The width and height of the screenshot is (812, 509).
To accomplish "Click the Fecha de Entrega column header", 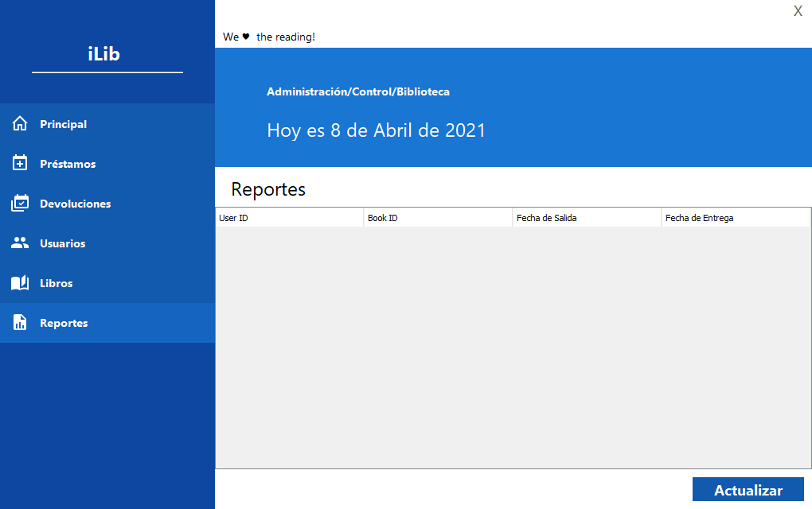I will coord(736,218).
